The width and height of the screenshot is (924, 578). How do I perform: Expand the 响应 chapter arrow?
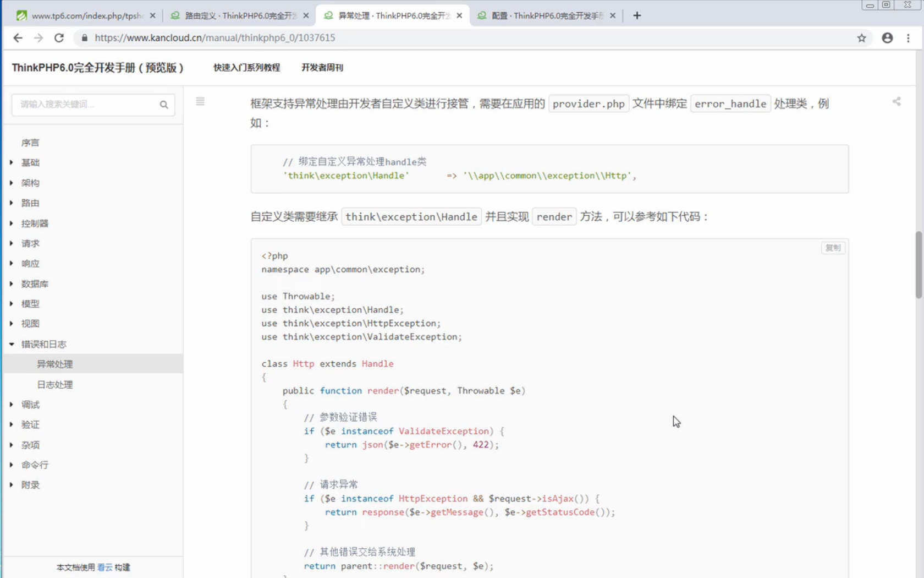(12, 263)
